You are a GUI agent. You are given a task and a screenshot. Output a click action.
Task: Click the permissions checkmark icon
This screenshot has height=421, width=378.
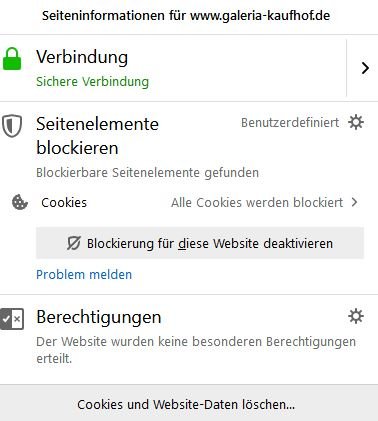click(x=12, y=319)
